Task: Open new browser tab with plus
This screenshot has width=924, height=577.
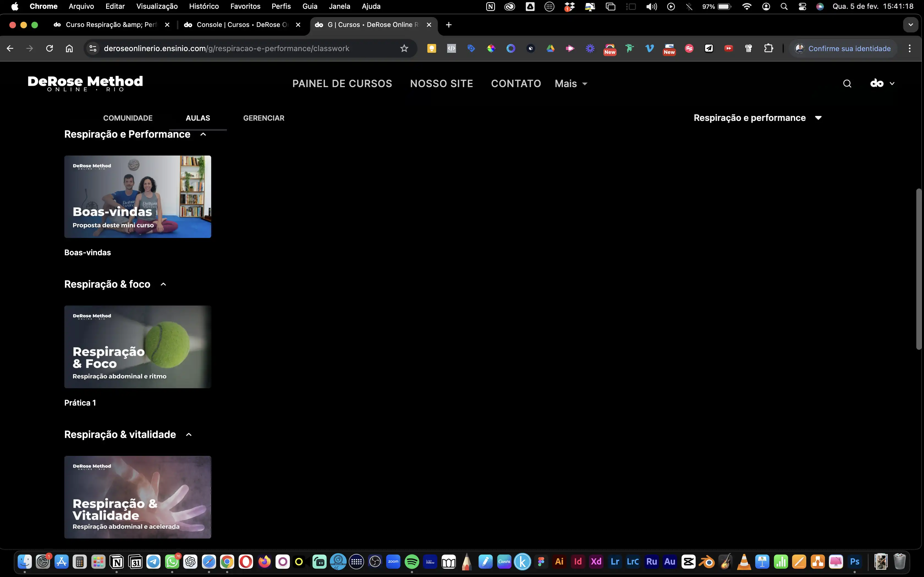Action: pos(449,25)
